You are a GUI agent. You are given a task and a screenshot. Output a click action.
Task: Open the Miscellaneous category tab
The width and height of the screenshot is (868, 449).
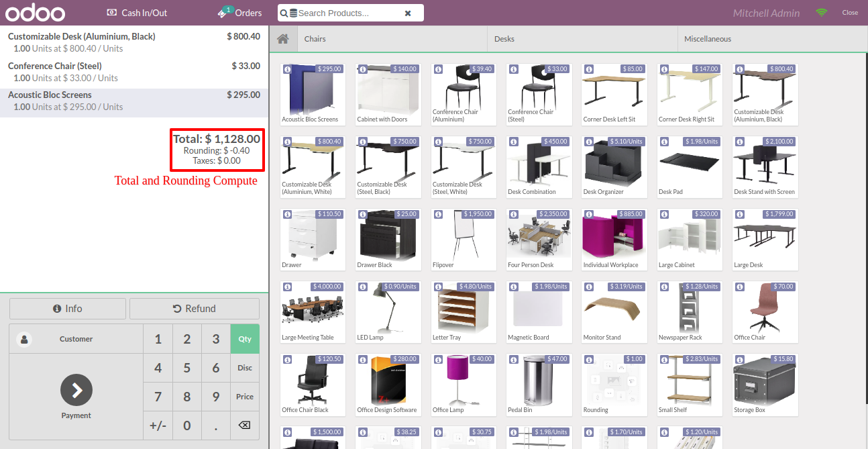pyautogui.click(x=772, y=39)
